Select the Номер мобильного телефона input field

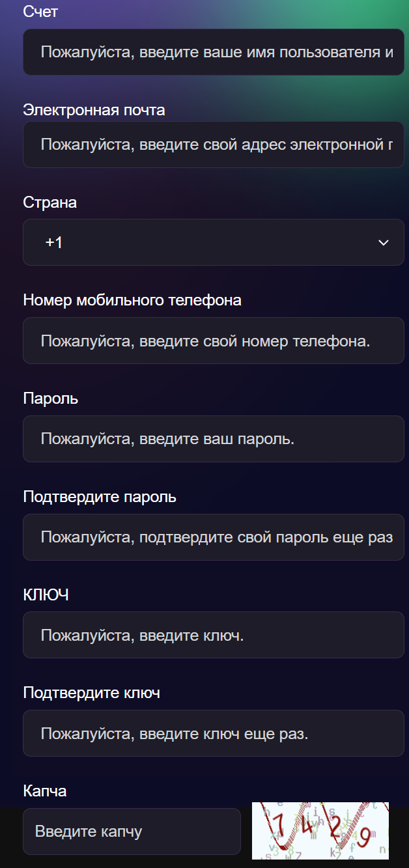(213, 341)
